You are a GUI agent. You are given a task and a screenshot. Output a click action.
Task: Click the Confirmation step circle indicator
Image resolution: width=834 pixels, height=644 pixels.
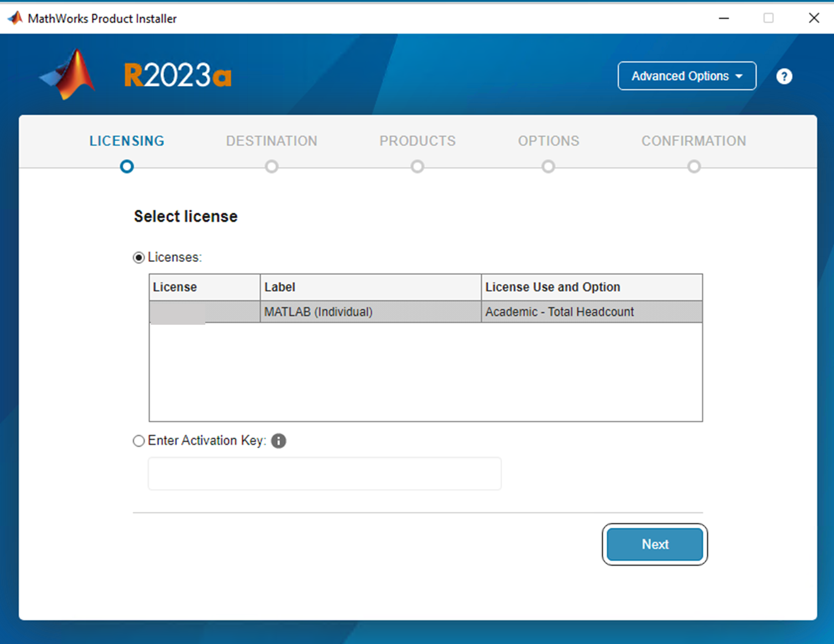click(694, 167)
